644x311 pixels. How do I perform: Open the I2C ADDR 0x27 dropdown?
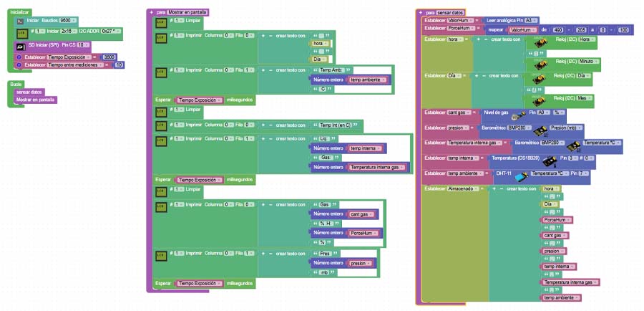111,32
